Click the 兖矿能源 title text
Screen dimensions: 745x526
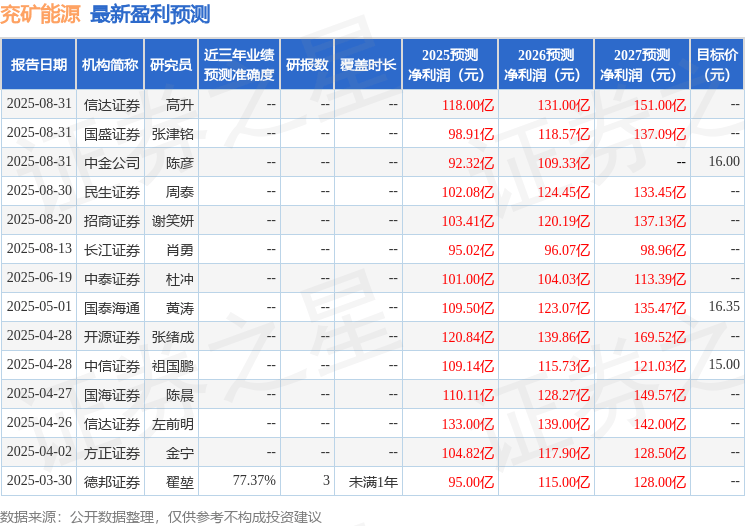pos(41,15)
